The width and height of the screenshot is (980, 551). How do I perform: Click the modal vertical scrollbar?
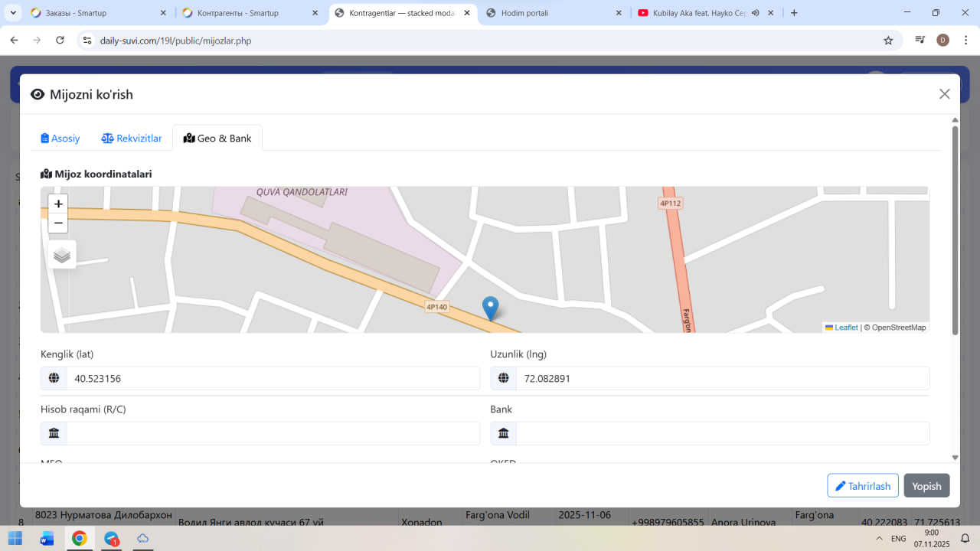tap(955, 230)
